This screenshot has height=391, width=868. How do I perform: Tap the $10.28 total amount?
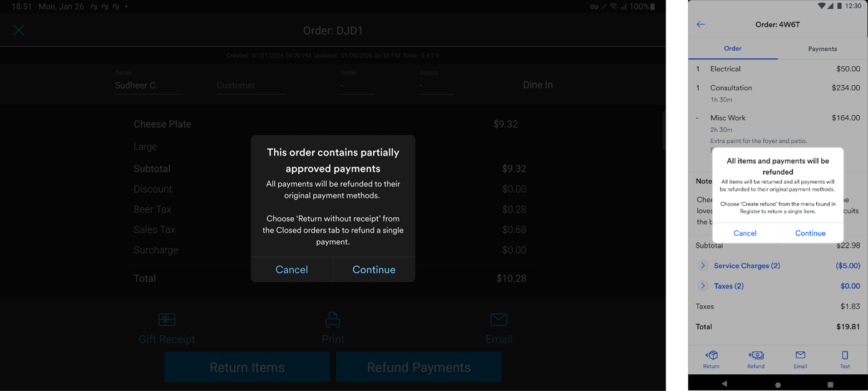pos(511,278)
